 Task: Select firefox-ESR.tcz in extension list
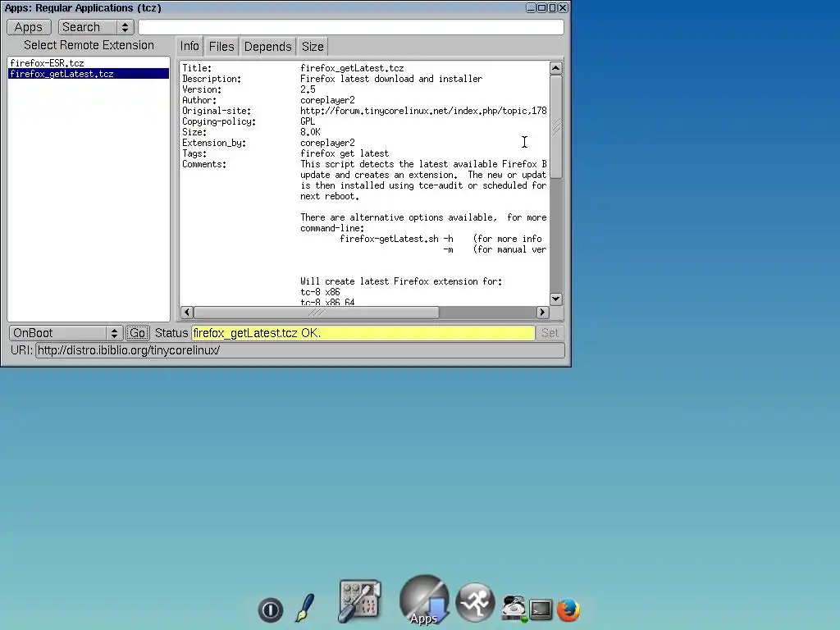89,62
